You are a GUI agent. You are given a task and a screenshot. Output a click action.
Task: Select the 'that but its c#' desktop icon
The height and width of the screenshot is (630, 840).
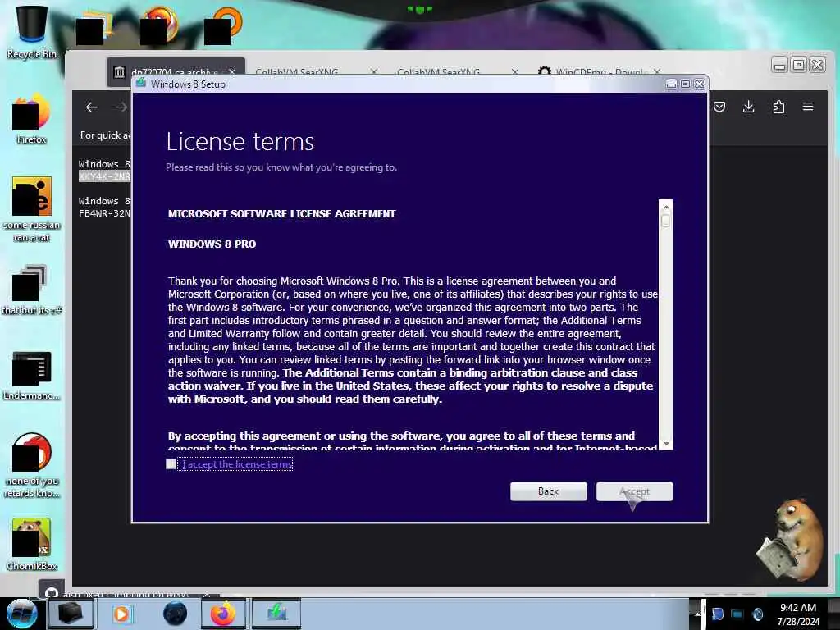(x=32, y=290)
